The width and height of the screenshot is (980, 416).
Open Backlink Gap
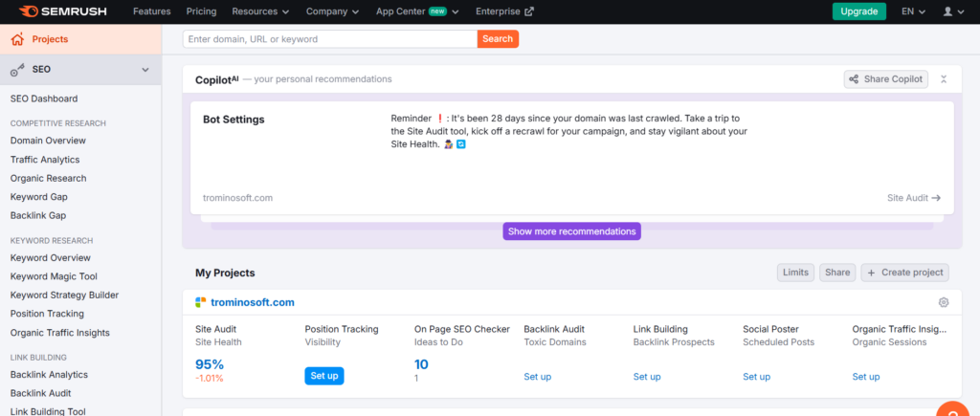coord(38,215)
